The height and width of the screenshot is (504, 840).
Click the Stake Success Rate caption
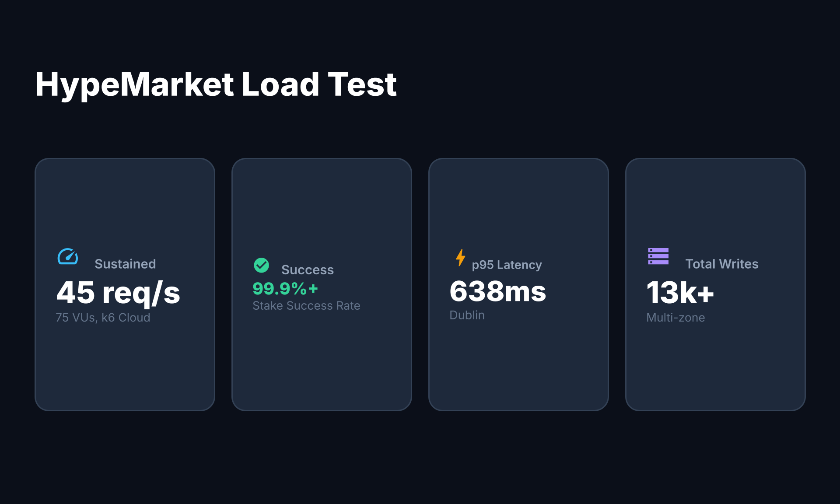click(306, 306)
